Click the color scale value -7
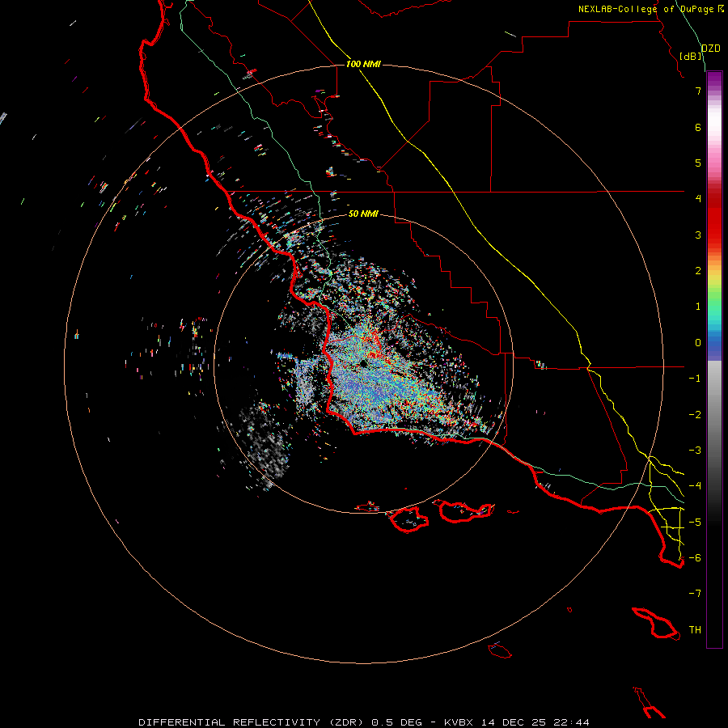This screenshot has height=728, width=728. tap(695, 594)
